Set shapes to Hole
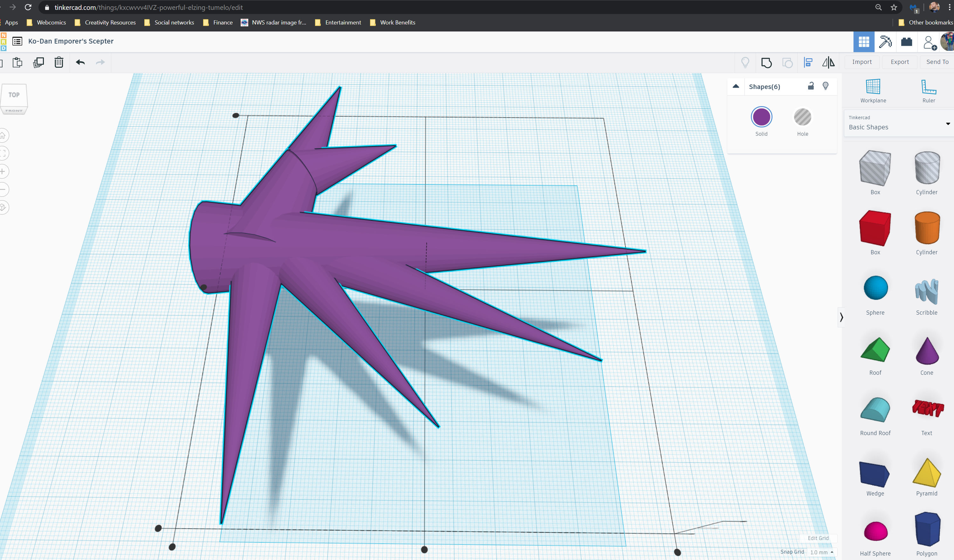Image resolution: width=954 pixels, height=560 pixels. pos(803,122)
